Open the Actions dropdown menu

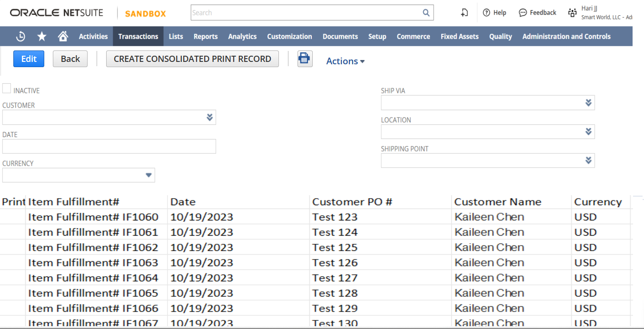[x=345, y=61]
